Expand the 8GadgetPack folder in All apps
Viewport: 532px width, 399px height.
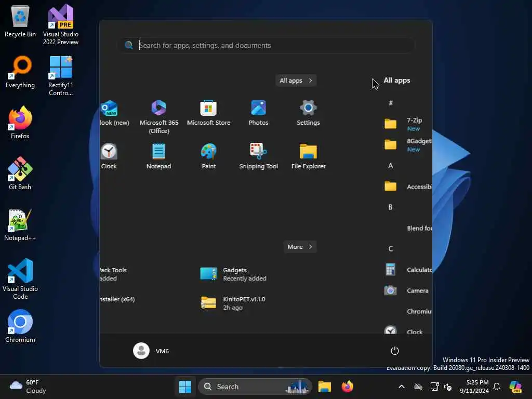tap(407, 145)
